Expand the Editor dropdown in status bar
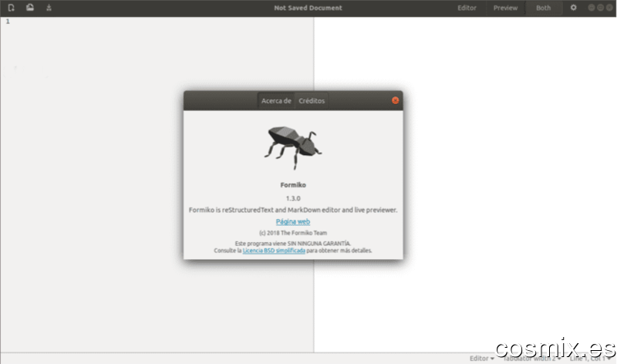The height and width of the screenshot is (364, 617). (x=481, y=359)
